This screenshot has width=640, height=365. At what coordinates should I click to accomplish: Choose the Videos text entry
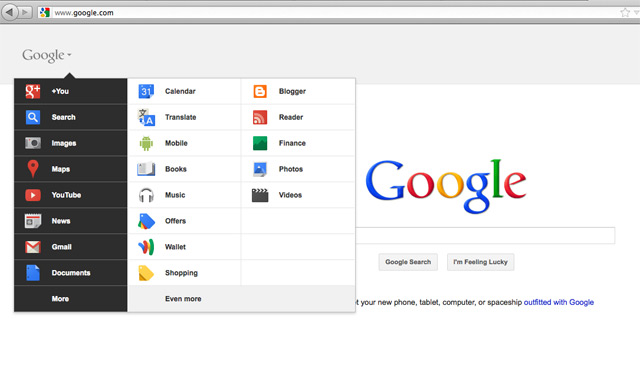pyautogui.click(x=290, y=195)
